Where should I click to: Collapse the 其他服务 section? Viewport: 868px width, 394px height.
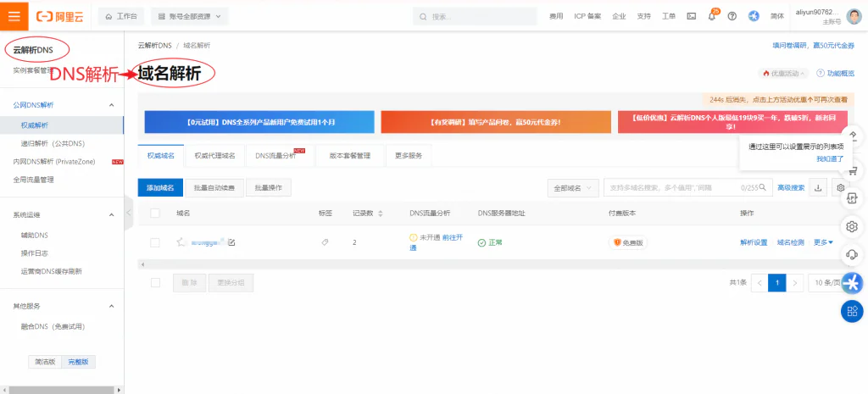[111, 306]
